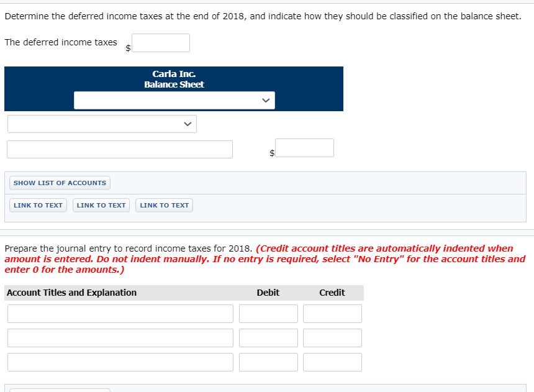Click the first row Credit field
The image size is (534, 392).
click(x=332, y=314)
